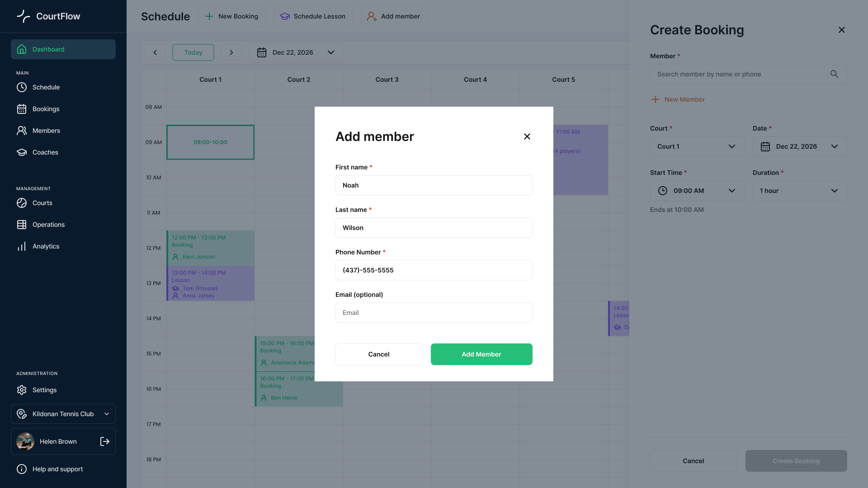Click the Phone Number field

coord(434,270)
